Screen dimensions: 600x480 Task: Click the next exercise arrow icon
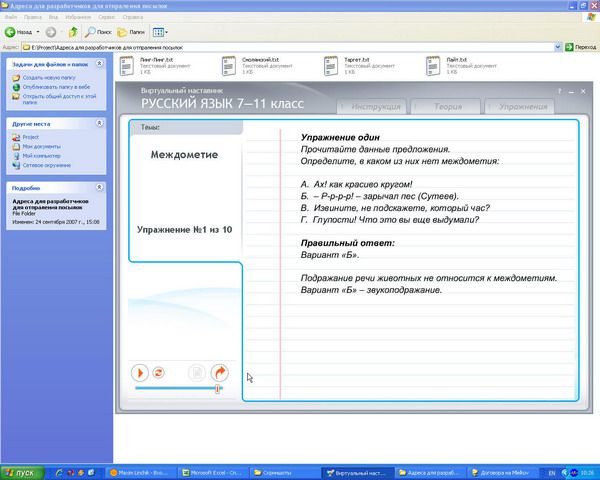tap(219, 372)
